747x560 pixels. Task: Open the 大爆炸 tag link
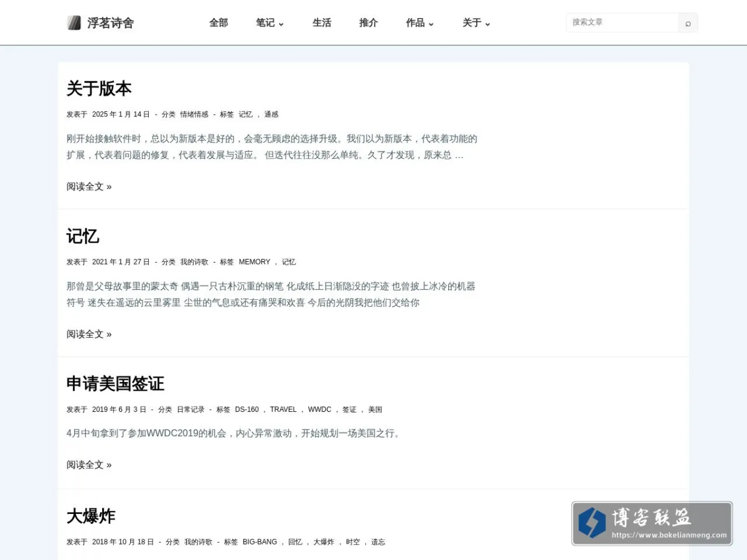[324, 542]
